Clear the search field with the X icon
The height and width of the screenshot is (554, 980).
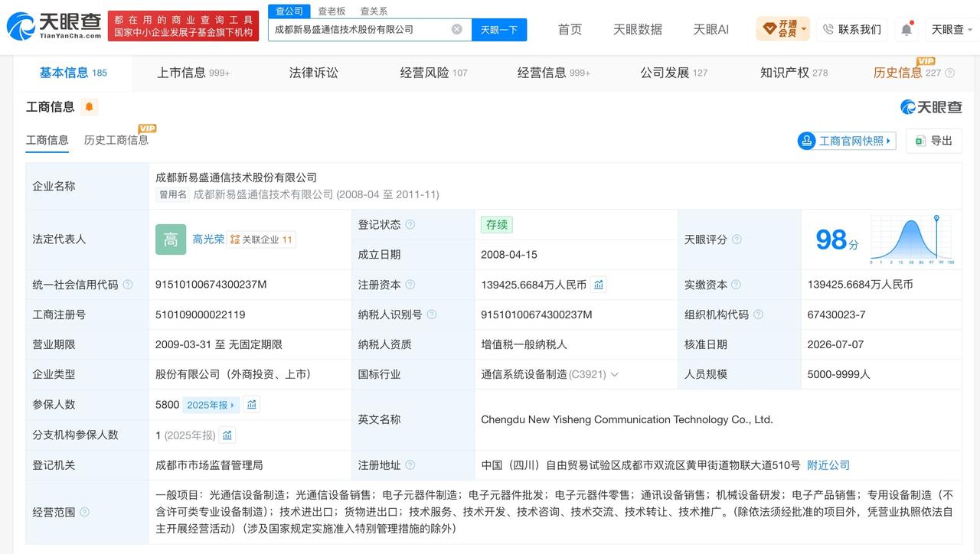[456, 29]
